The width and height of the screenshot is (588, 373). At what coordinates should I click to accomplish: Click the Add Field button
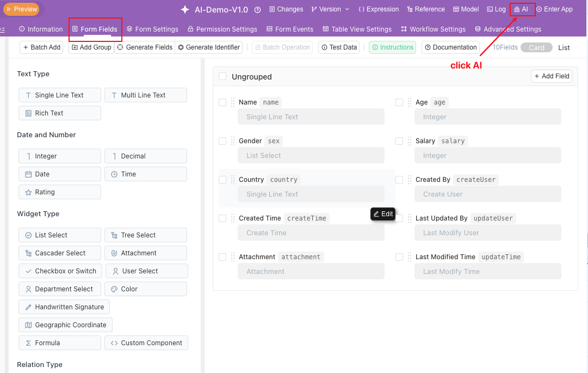pos(552,76)
